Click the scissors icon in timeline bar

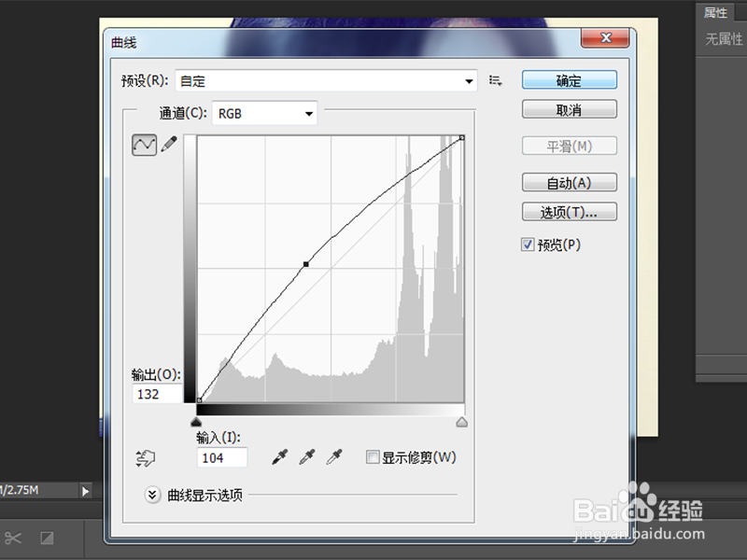(13, 539)
